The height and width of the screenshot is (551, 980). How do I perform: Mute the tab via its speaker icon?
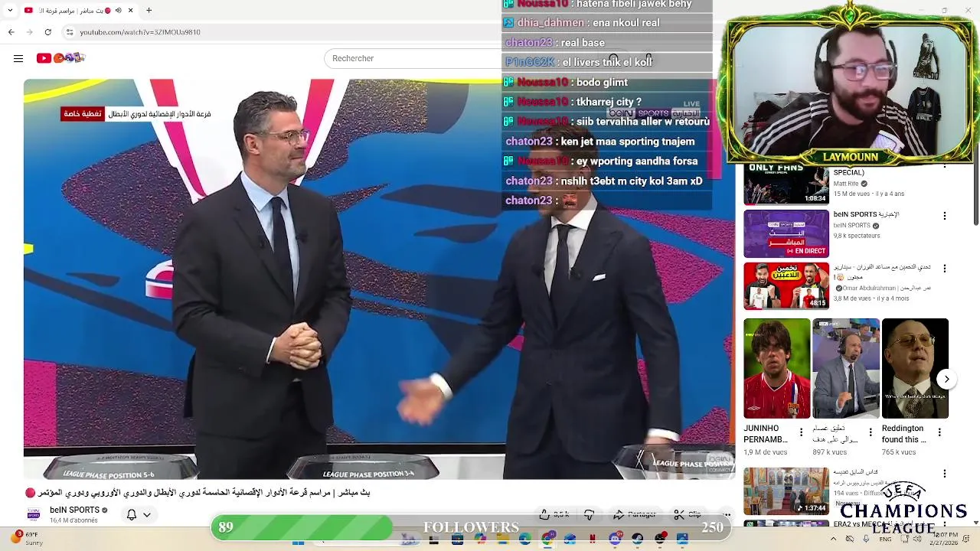pyautogui.click(x=118, y=11)
